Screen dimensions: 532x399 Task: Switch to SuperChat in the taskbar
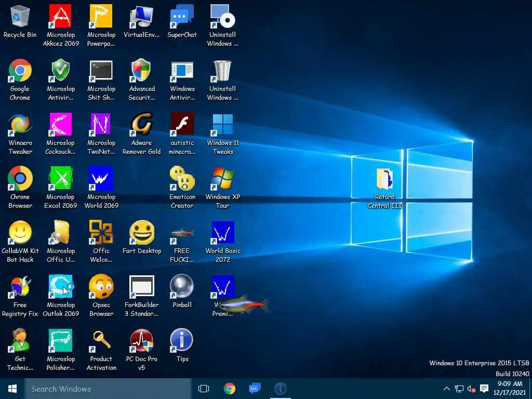coord(255,389)
